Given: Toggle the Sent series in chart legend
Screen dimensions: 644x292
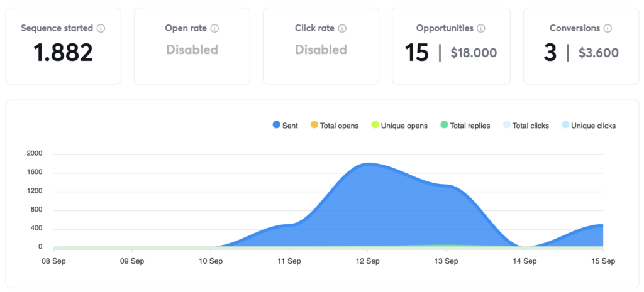Looking at the screenshot, I should tap(286, 126).
